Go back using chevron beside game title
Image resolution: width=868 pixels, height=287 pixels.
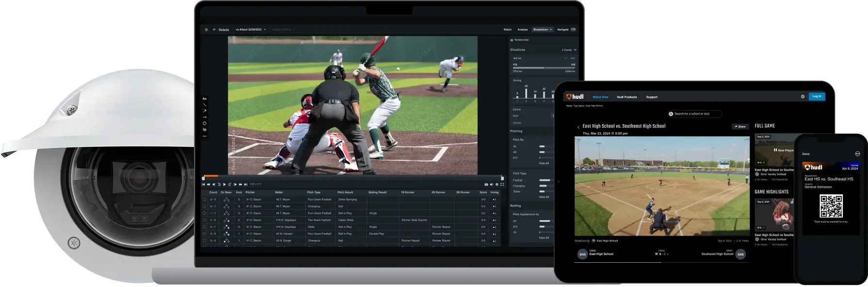[578, 127]
